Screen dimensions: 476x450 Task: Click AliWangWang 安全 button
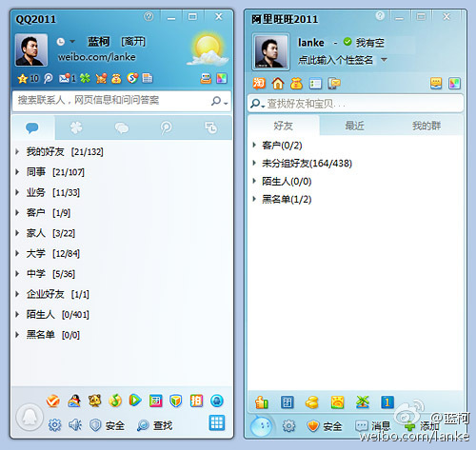pyautogui.click(x=325, y=426)
